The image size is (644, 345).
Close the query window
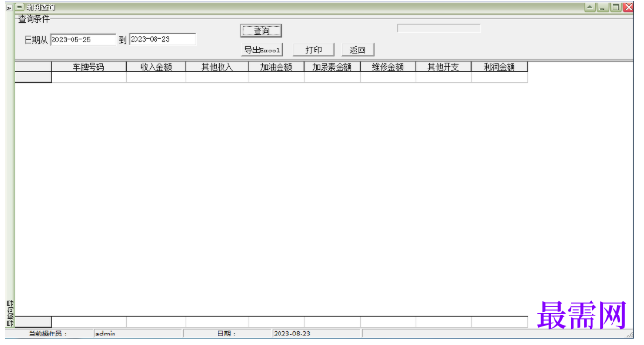(628, 8)
